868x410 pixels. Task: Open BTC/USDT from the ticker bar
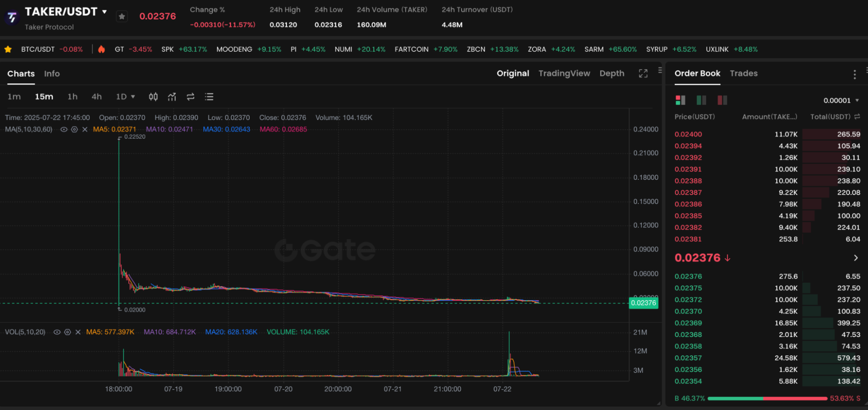coord(52,50)
